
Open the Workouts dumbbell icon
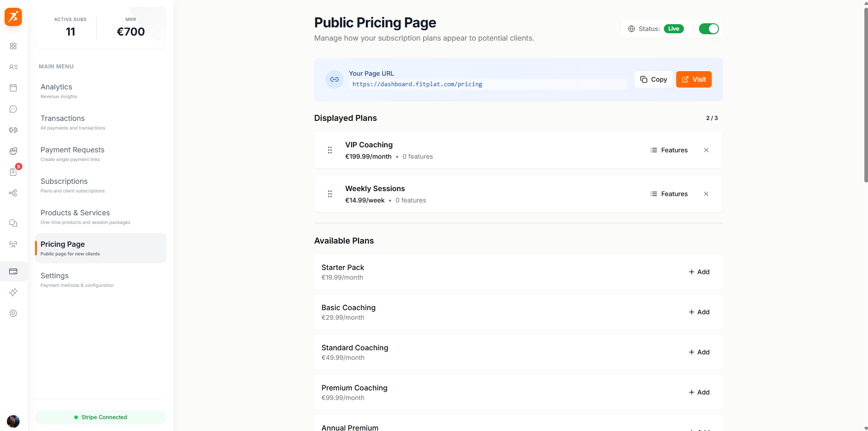click(x=13, y=130)
